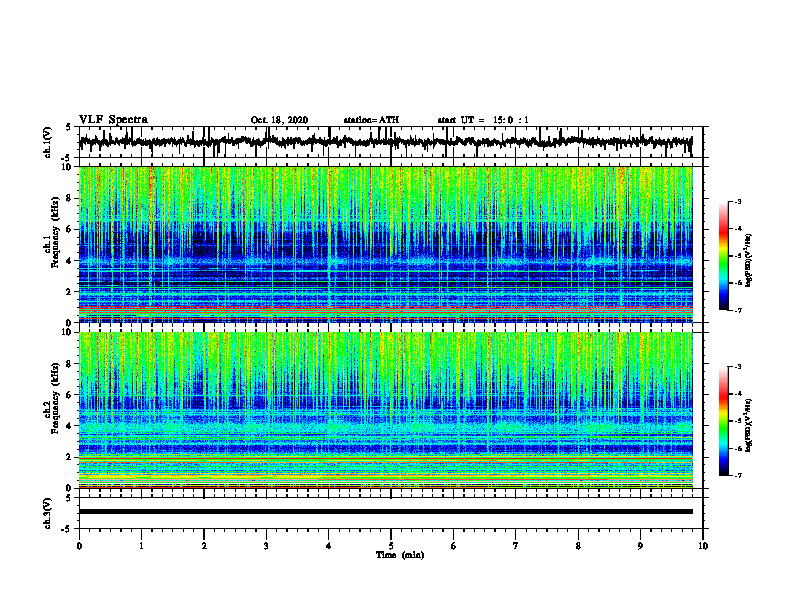The height and width of the screenshot is (612, 792).
Task: Click the ch.1 voltage waveform trace
Action: pos(385,142)
